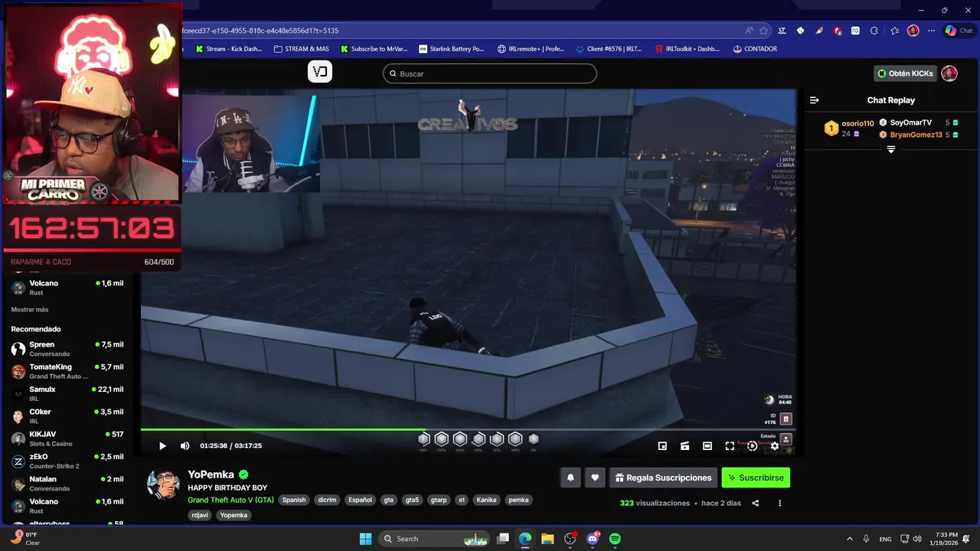Click the gtarp tag
The width and height of the screenshot is (980, 551).
[439, 500]
